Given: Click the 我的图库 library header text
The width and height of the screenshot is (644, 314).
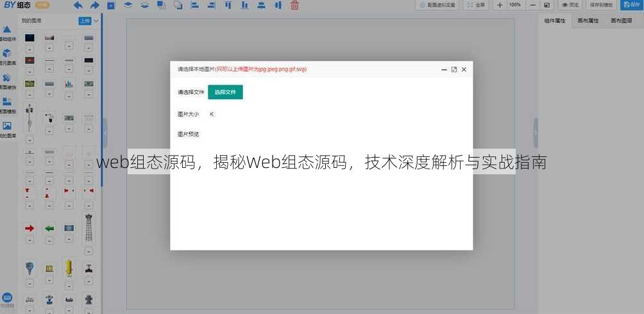Looking at the screenshot, I should [31, 21].
